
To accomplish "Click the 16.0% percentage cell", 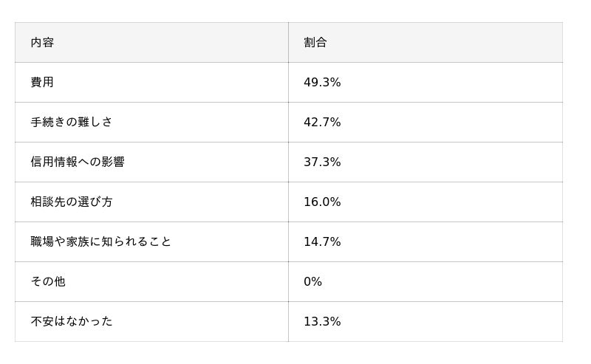I will (322, 202).
